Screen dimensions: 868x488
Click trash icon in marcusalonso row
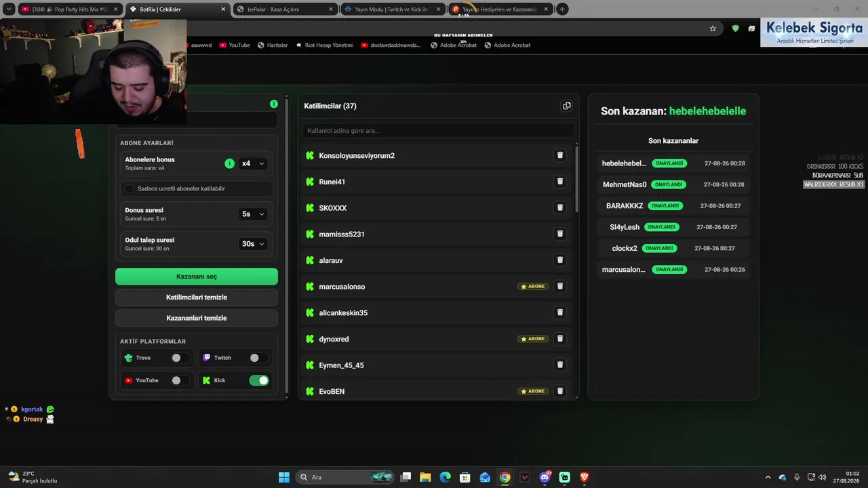click(x=560, y=286)
